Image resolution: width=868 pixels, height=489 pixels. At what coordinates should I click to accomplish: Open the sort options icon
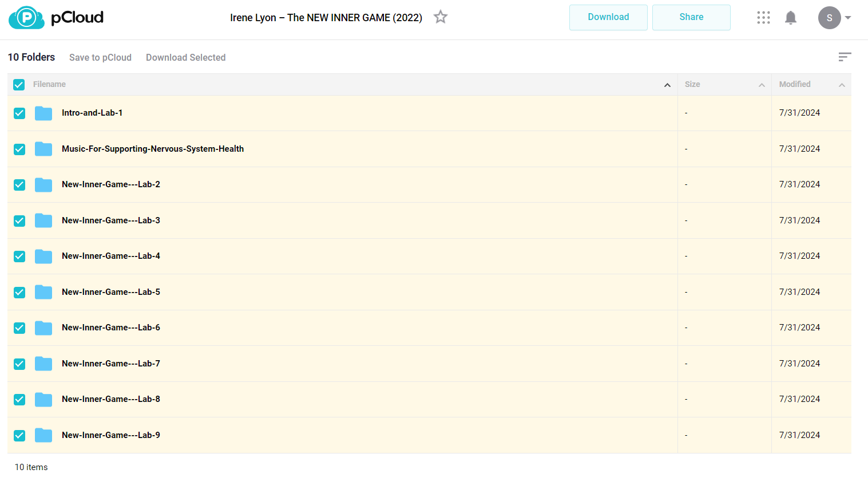[845, 57]
